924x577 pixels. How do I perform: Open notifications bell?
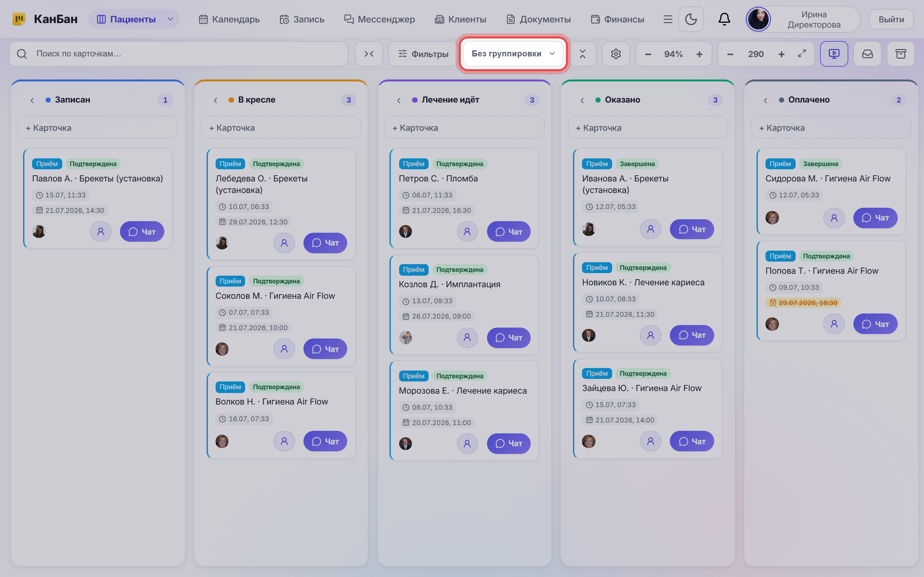pos(724,19)
